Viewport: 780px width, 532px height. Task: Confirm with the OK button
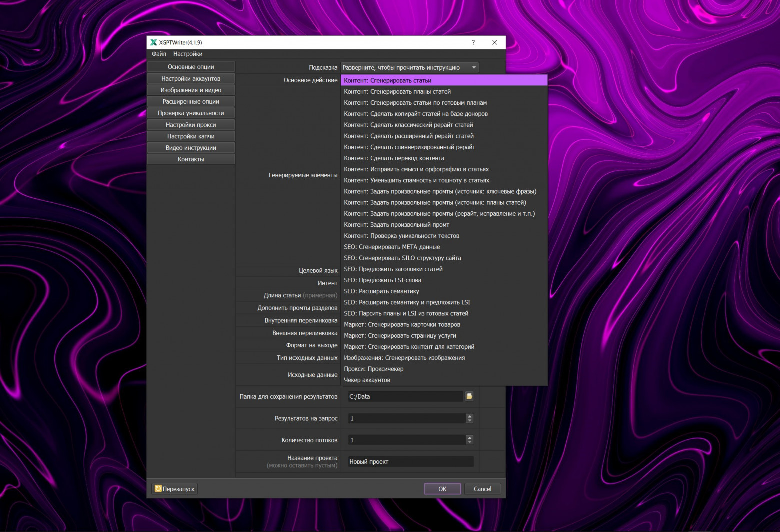click(442, 489)
